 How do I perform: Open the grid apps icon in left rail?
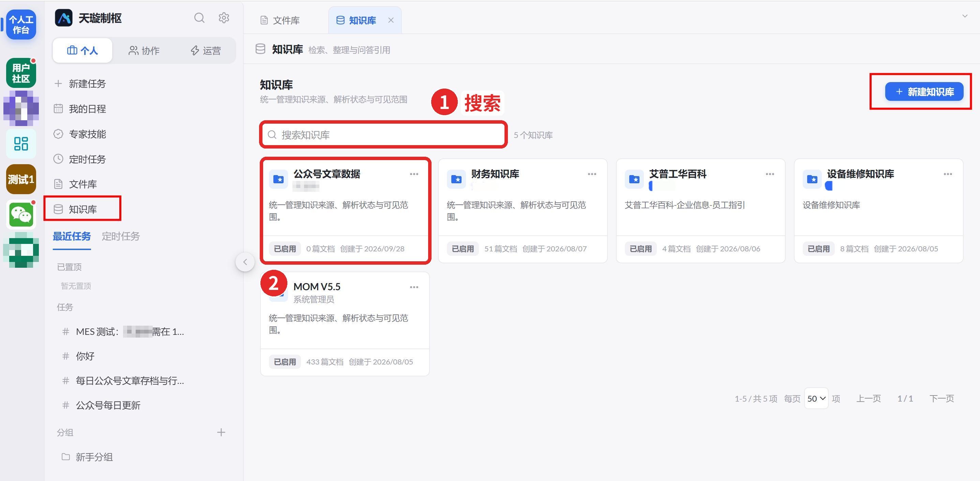[x=21, y=144]
